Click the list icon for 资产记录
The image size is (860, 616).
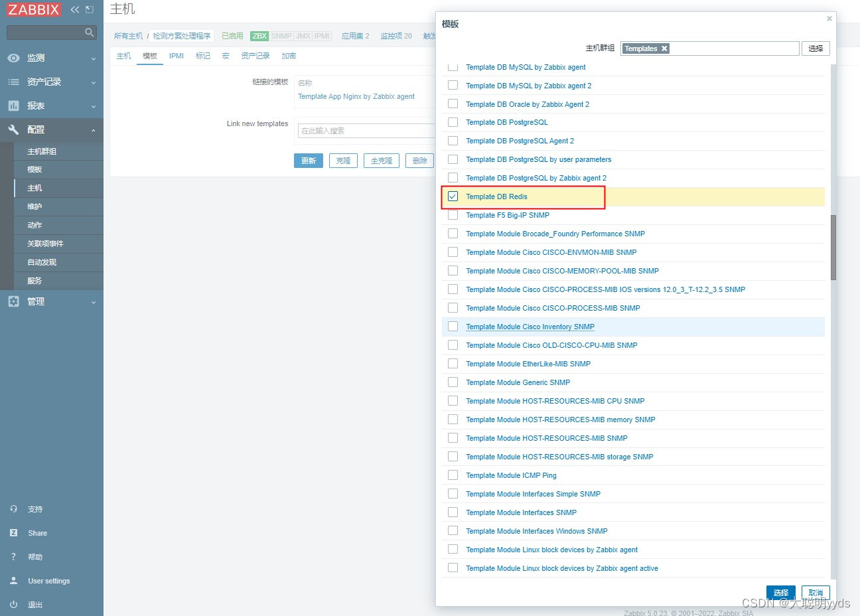[13, 82]
